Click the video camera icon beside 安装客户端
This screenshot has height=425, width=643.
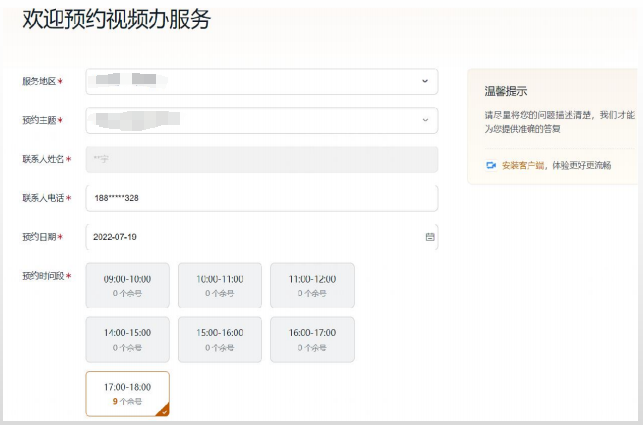point(491,165)
